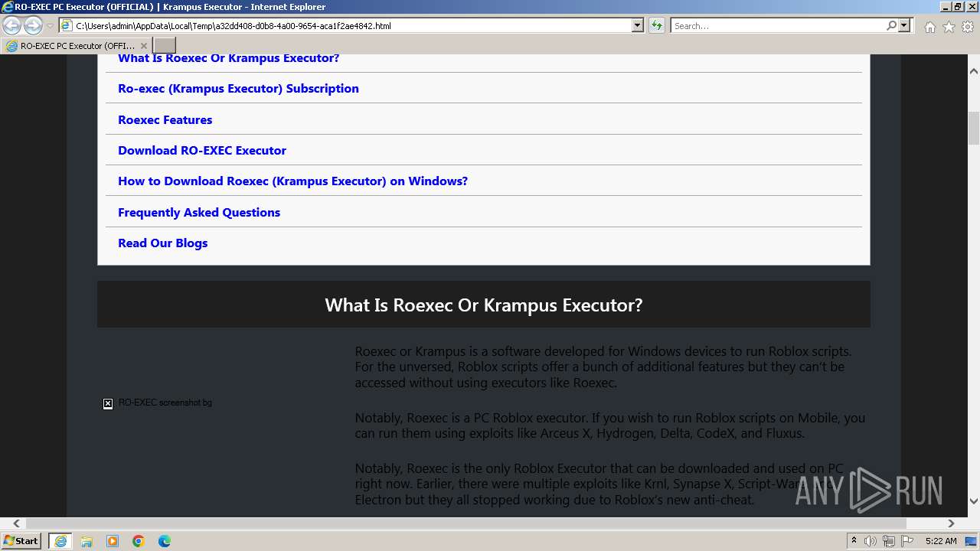The height and width of the screenshot is (551, 980).
Task: Open 'How to Download Roexec' on Windows link
Action: pos(292,181)
